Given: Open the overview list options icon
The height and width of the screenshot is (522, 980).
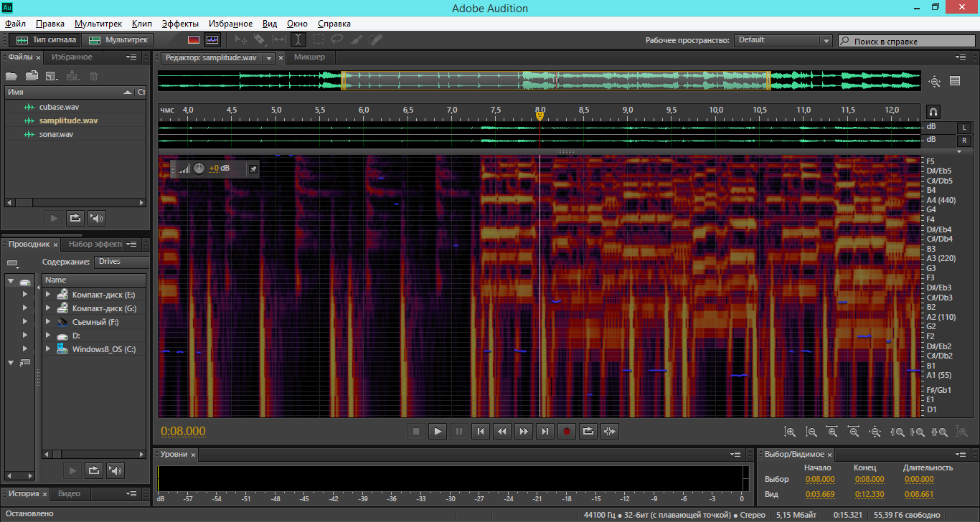Looking at the screenshot, I should tap(955, 81).
